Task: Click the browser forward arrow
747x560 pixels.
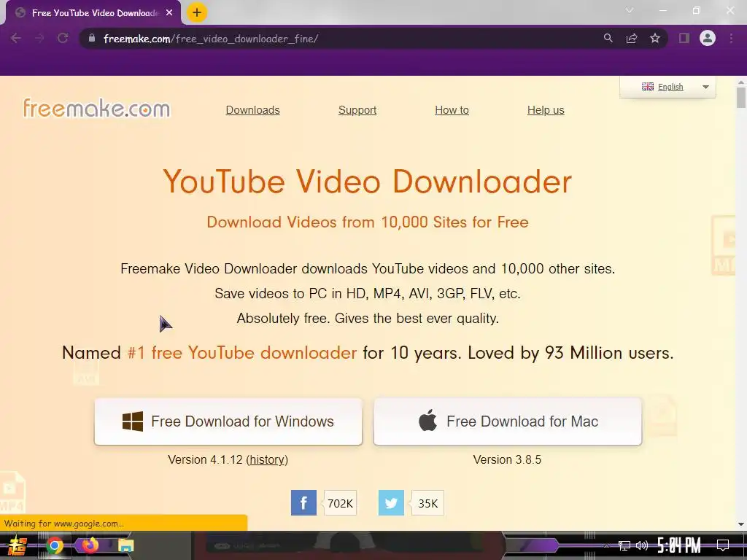Action: (x=39, y=38)
